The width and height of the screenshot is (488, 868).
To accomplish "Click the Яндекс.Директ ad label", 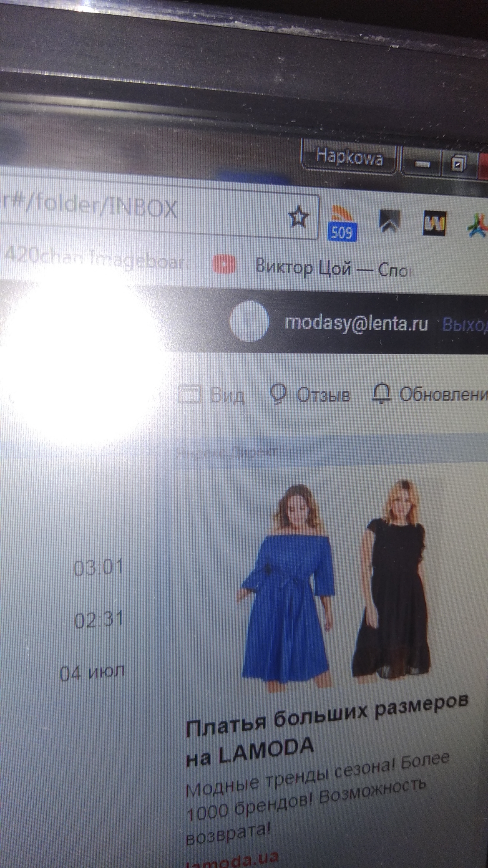I will 226,452.
